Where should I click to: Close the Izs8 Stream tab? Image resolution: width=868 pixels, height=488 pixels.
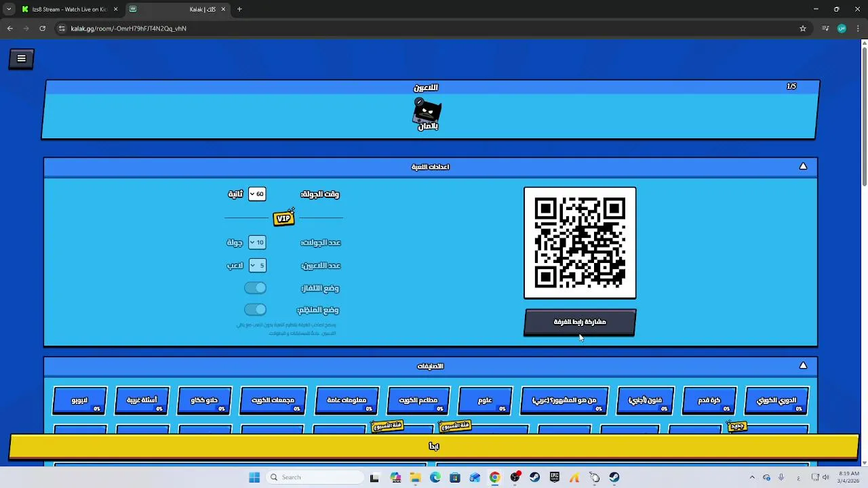click(x=115, y=9)
